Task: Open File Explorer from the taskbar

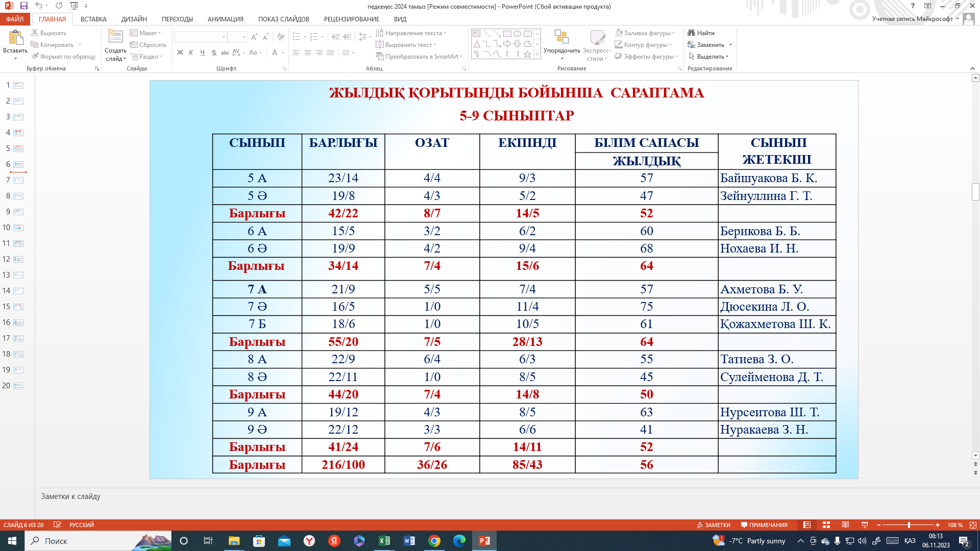Action: click(234, 541)
